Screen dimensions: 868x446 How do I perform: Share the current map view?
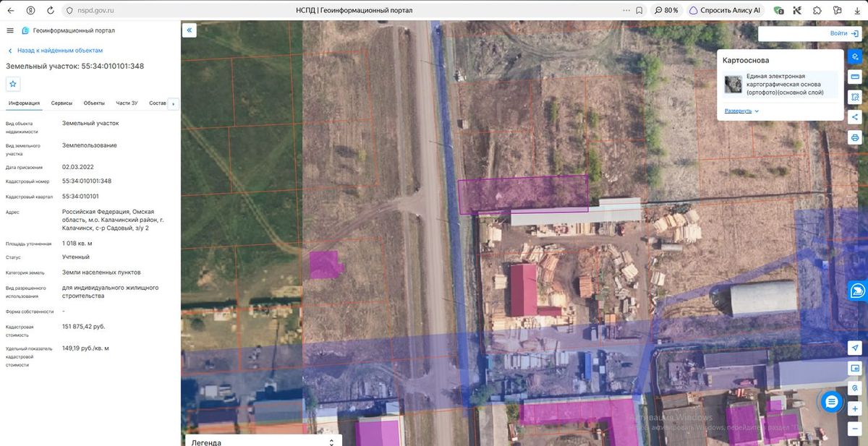pos(855,117)
